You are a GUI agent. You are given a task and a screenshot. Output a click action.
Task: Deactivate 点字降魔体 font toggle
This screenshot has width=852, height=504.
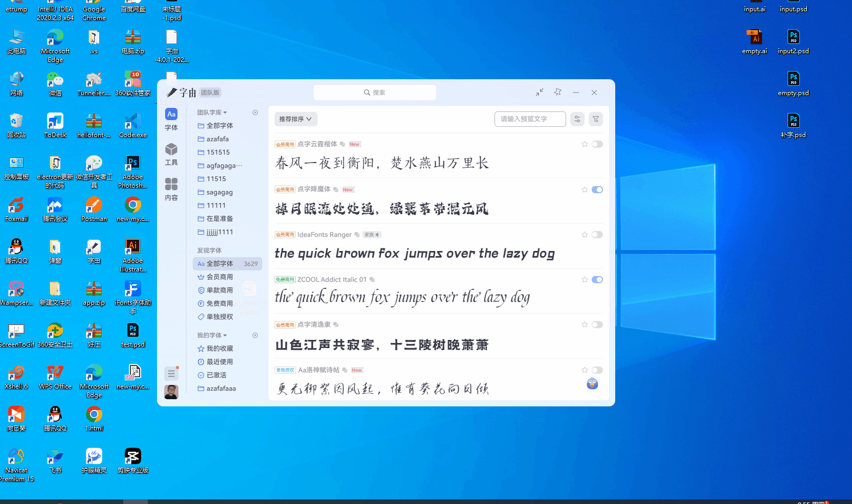[x=597, y=190]
